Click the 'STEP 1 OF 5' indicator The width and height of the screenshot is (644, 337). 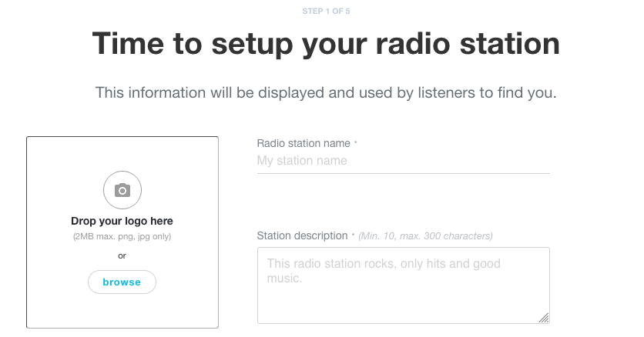326,11
